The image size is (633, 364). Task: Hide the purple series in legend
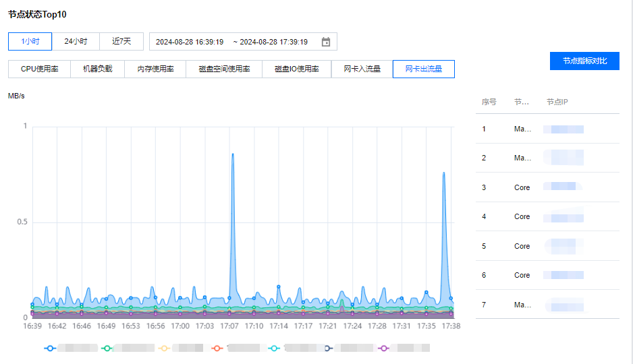(384, 348)
